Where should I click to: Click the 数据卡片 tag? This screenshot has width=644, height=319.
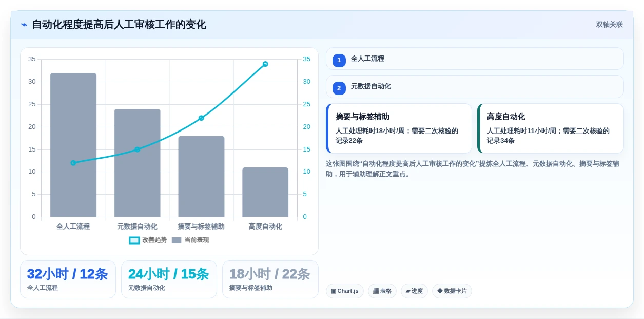(452, 291)
